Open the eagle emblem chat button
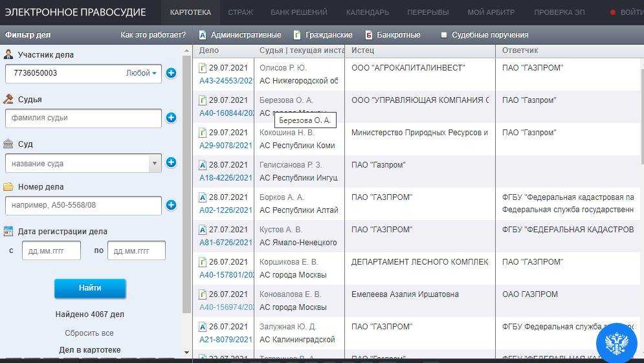Viewport: 644px width, 363px height. pyautogui.click(x=617, y=344)
